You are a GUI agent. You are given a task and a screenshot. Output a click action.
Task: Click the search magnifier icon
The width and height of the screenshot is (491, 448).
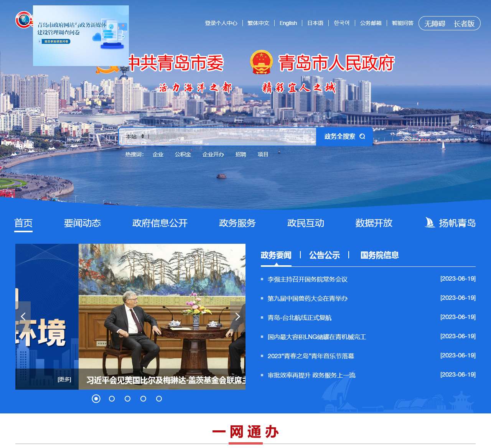pyautogui.click(x=362, y=136)
